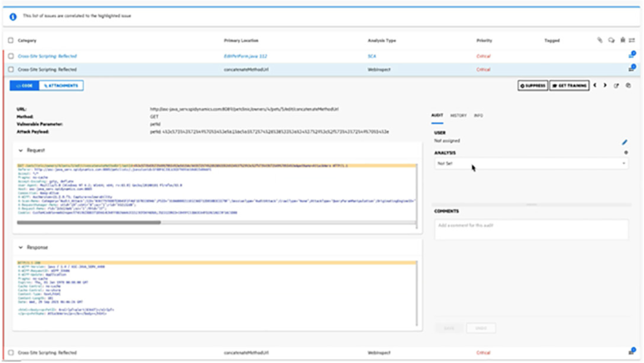Click the Undo button below comments
The image size is (644, 363).
click(481, 328)
